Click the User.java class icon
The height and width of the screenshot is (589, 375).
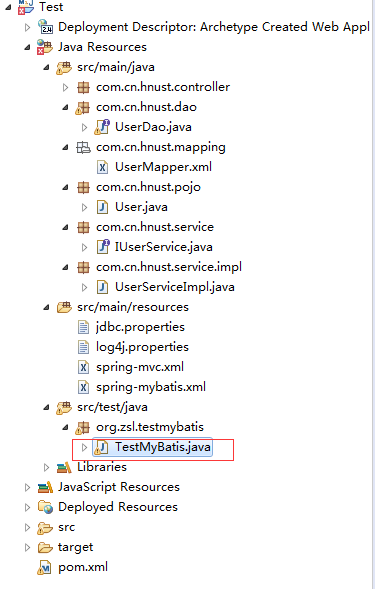point(102,207)
